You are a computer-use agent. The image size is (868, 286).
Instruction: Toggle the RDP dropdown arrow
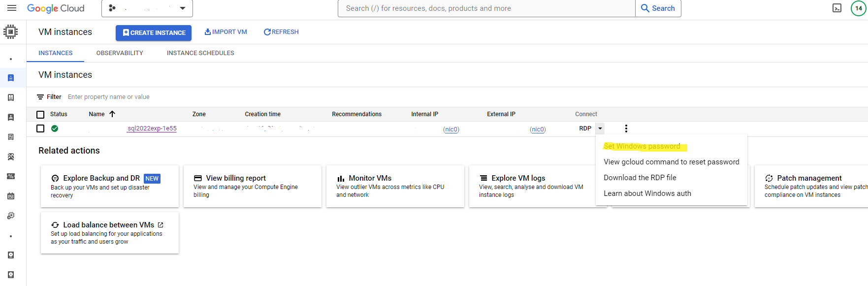point(600,128)
